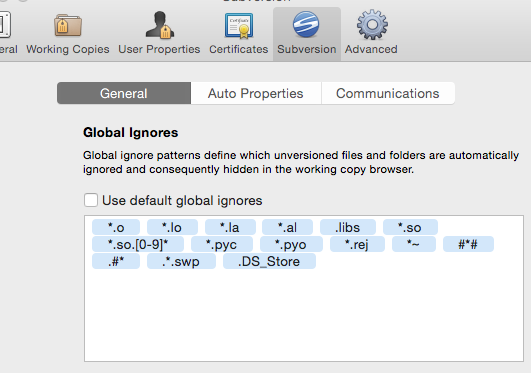
Task: Click empty area of ignore patterns field
Action: point(304,315)
